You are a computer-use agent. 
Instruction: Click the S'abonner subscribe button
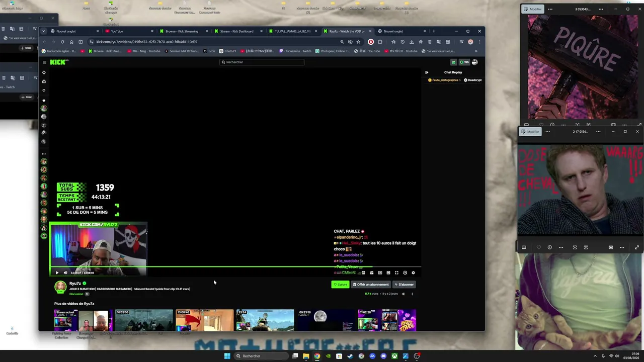pos(404,285)
